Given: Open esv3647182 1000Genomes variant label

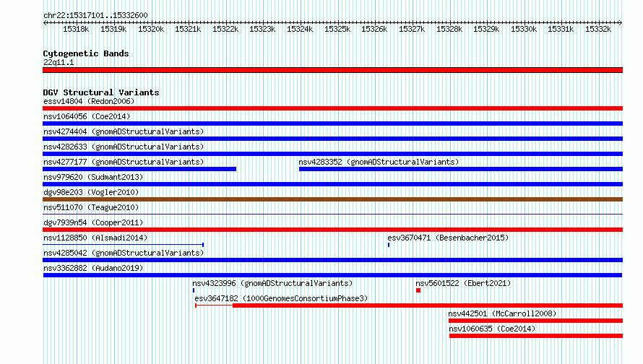Looking at the screenshot, I should click(281, 298).
